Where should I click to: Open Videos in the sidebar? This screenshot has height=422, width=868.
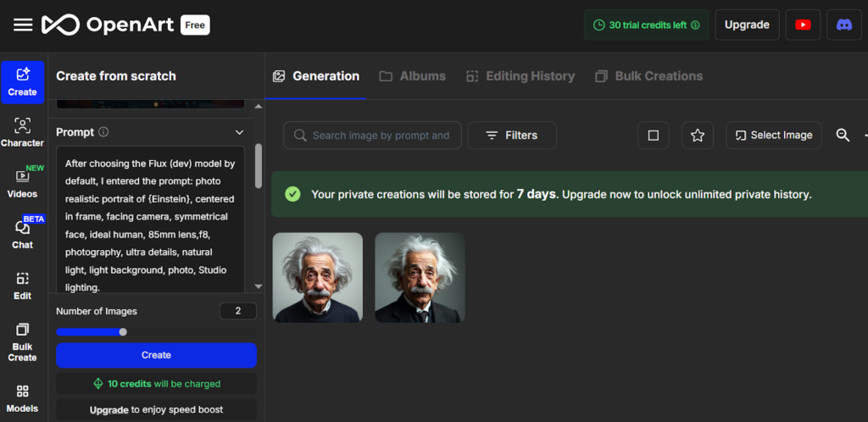[x=22, y=183]
